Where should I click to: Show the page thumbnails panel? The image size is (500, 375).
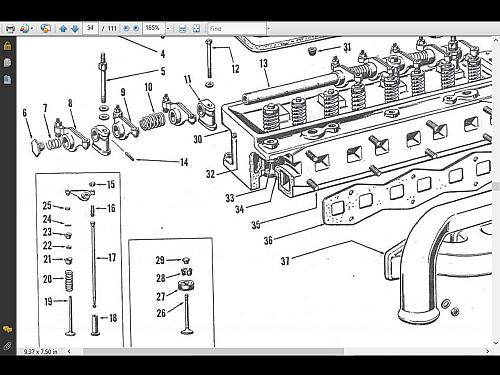coord(7,63)
